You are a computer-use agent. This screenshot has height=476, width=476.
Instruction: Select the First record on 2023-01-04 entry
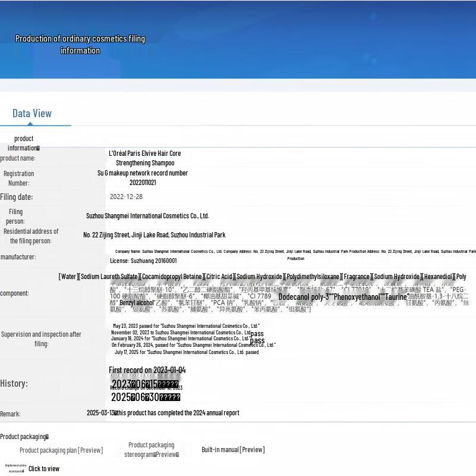tap(147, 370)
